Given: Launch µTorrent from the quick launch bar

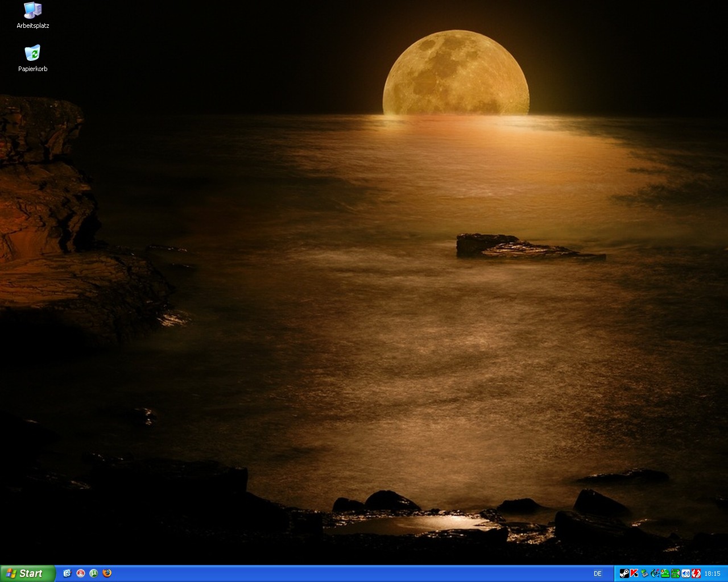Looking at the screenshot, I should pyautogui.click(x=93, y=574).
